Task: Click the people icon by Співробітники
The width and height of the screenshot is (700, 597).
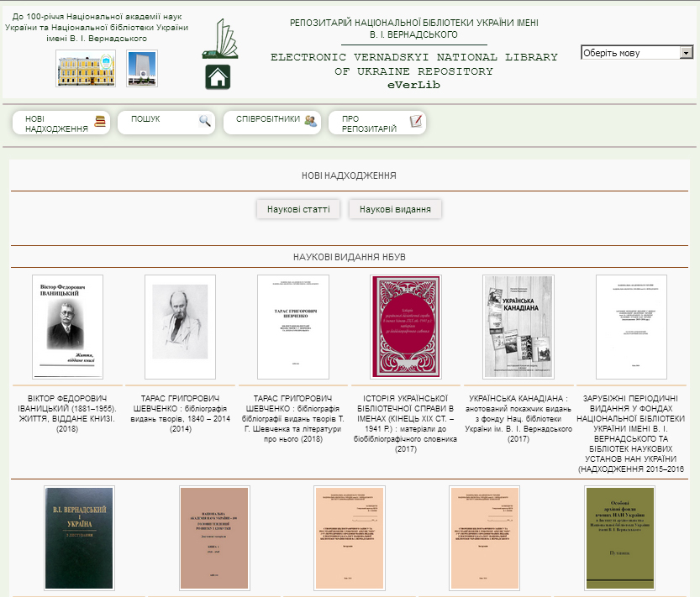Action: pos(311,120)
